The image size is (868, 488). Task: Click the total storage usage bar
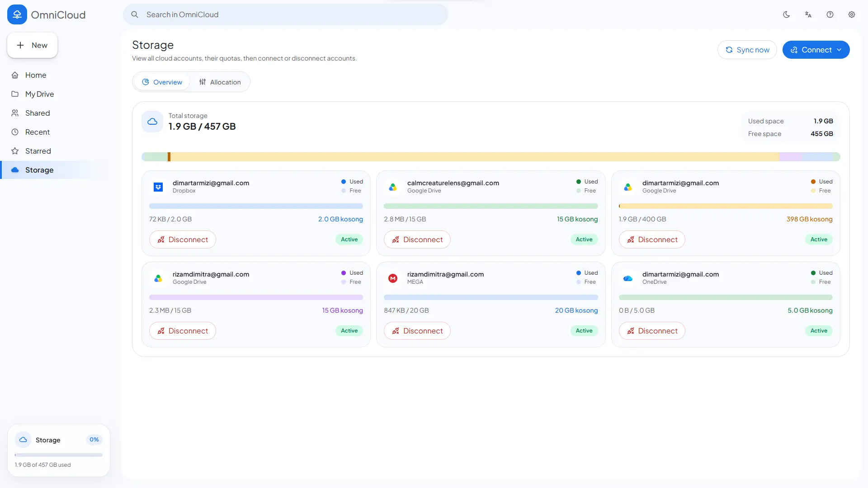coord(491,157)
